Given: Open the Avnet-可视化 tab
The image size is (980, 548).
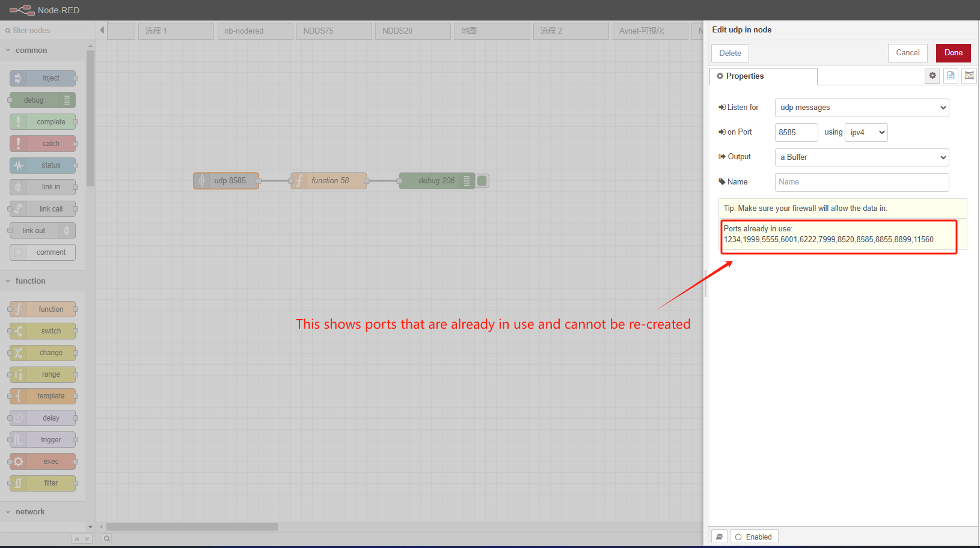Looking at the screenshot, I should pos(651,31).
